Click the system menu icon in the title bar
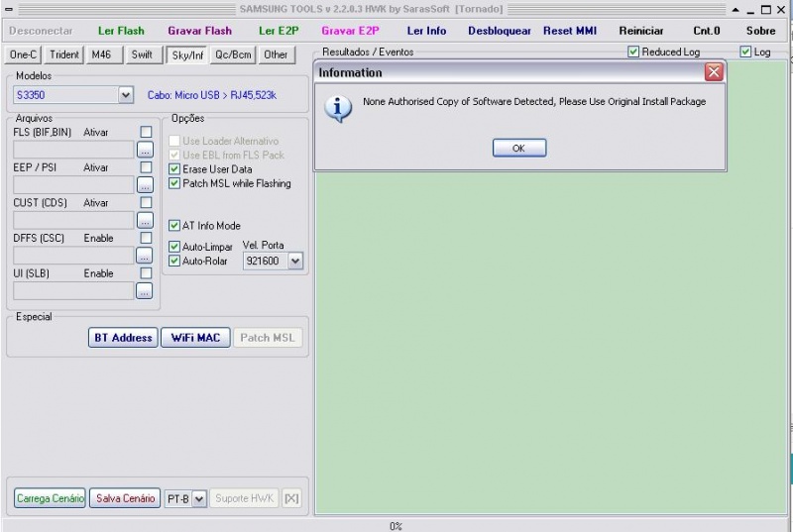 (9, 9)
